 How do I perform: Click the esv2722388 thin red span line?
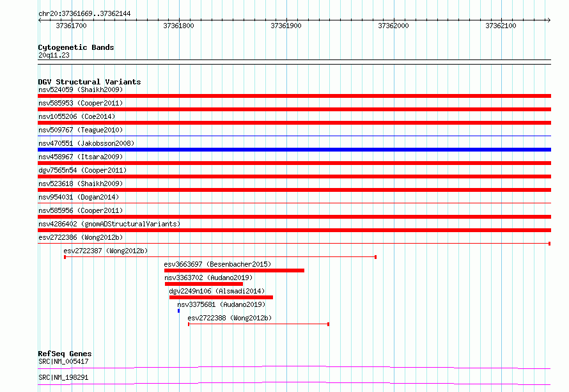click(x=258, y=324)
